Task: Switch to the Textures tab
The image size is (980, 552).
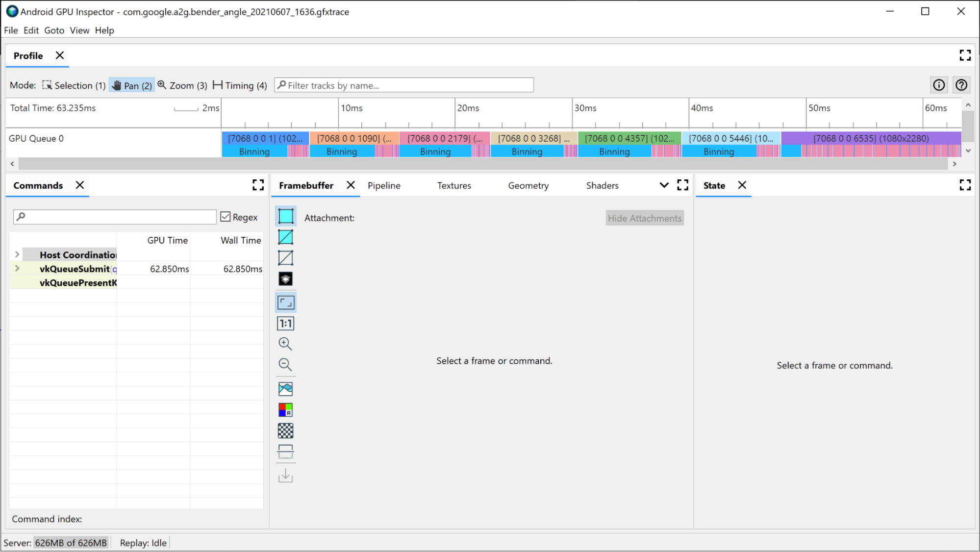Action: coord(453,185)
